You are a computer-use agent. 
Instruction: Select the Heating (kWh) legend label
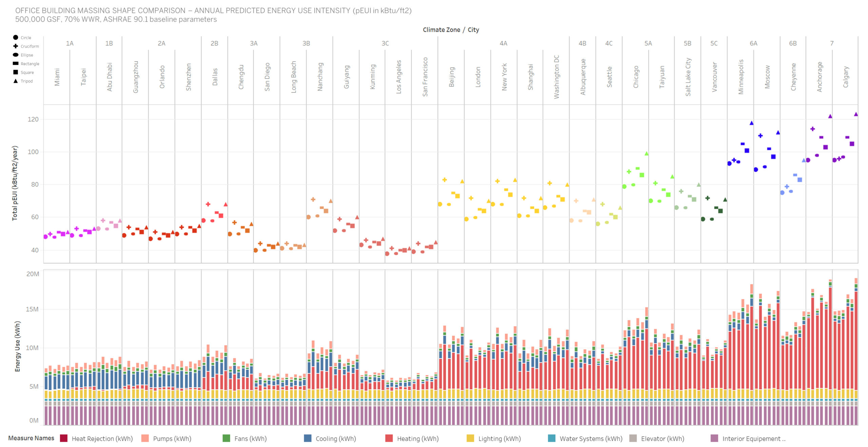pos(418,439)
